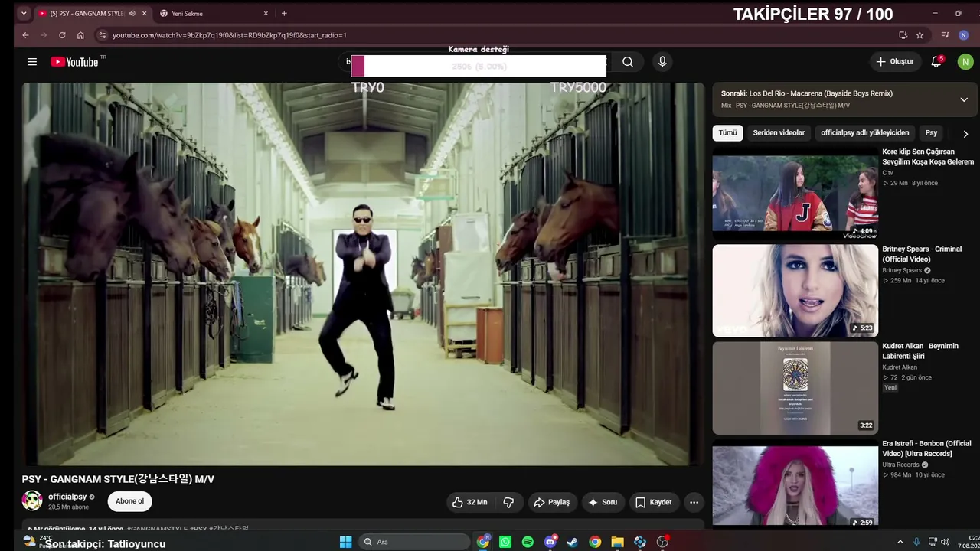
Task: Go forward in browser history
Action: click(x=44, y=35)
